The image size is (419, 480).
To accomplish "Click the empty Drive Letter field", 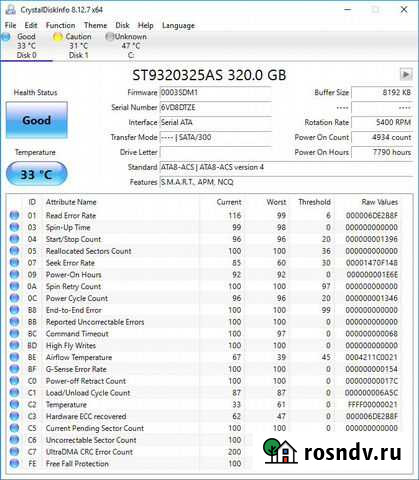I will pyautogui.click(x=216, y=152).
